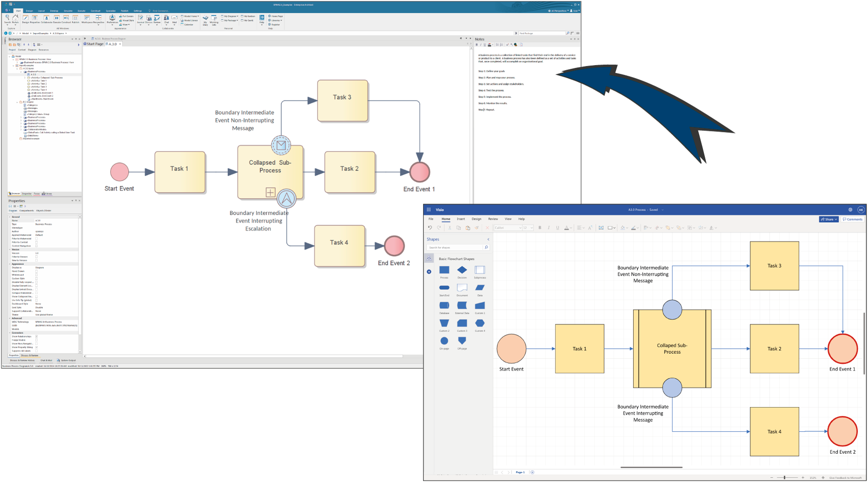Toggle the Hand Drawn checkbox

(36, 271)
